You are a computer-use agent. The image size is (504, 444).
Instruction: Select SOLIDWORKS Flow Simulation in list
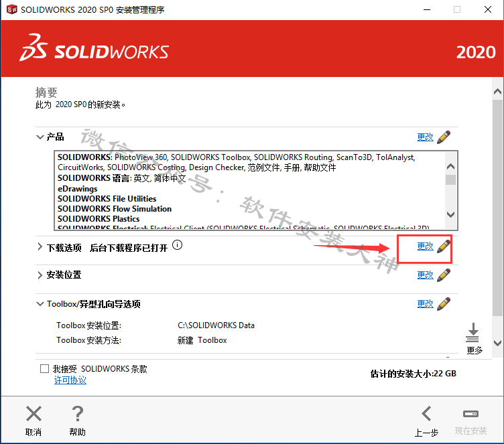115,209
